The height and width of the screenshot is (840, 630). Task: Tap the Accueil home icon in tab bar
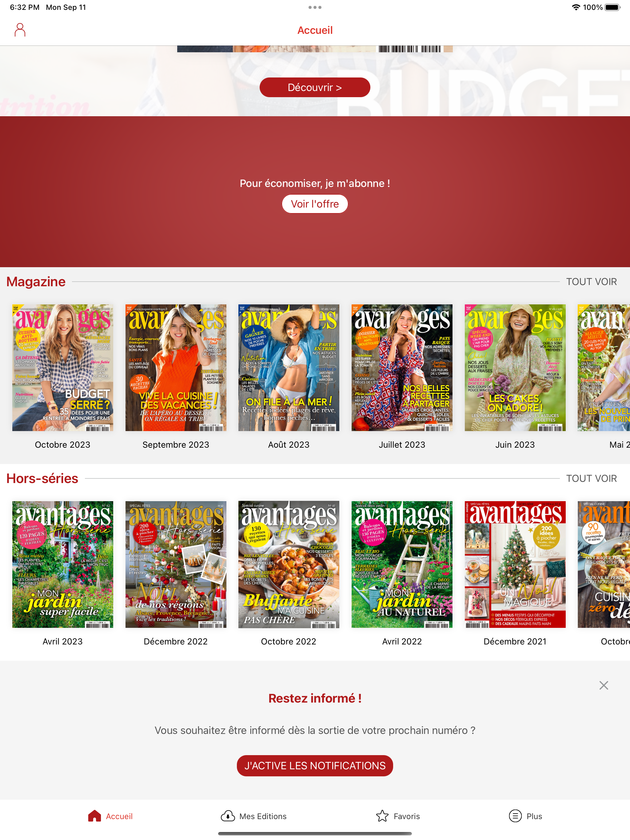tap(95, 816)
